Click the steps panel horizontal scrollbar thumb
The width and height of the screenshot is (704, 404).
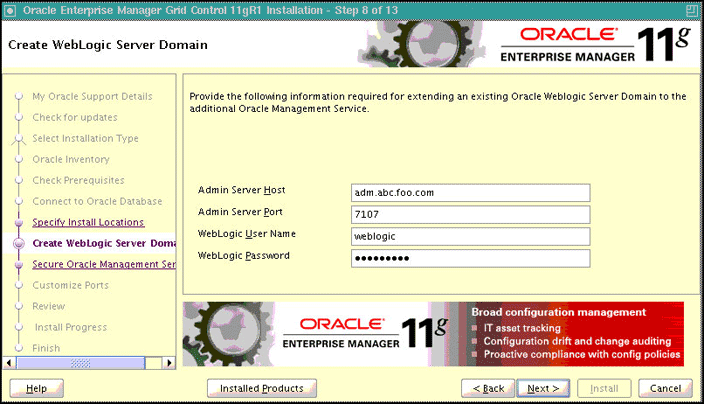pyautogui.click(x=80, y=363)
